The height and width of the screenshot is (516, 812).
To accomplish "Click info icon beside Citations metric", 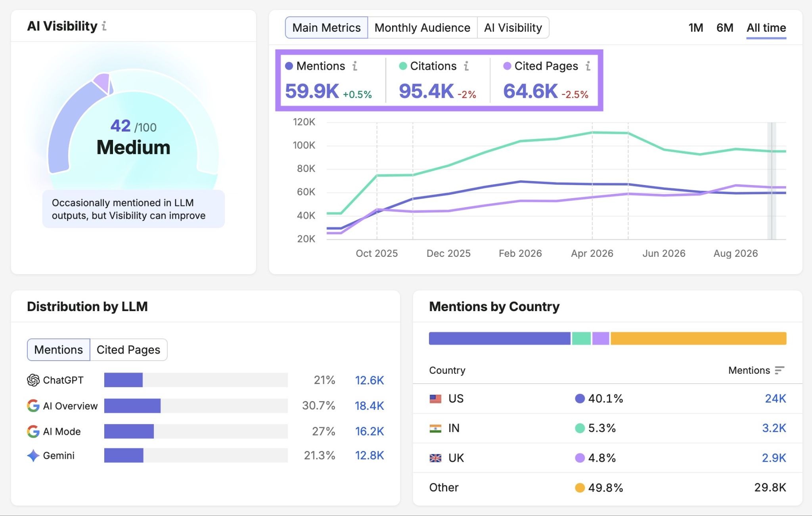I will (x=466, y=66).
